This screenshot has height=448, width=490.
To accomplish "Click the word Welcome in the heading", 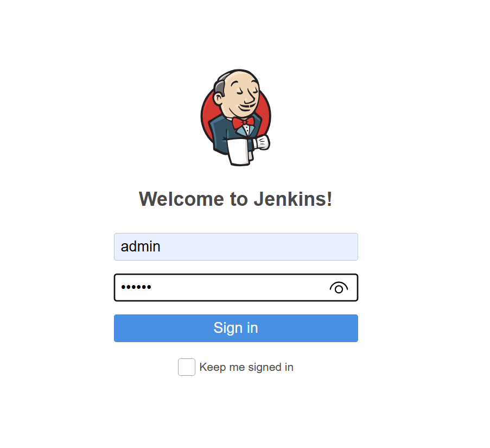I will [181, 199].
